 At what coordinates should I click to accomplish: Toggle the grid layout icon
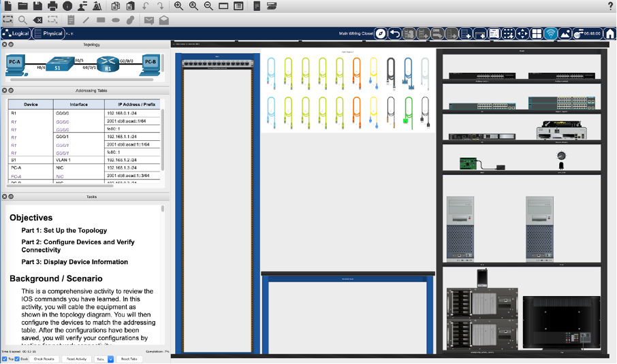point(537,34)
